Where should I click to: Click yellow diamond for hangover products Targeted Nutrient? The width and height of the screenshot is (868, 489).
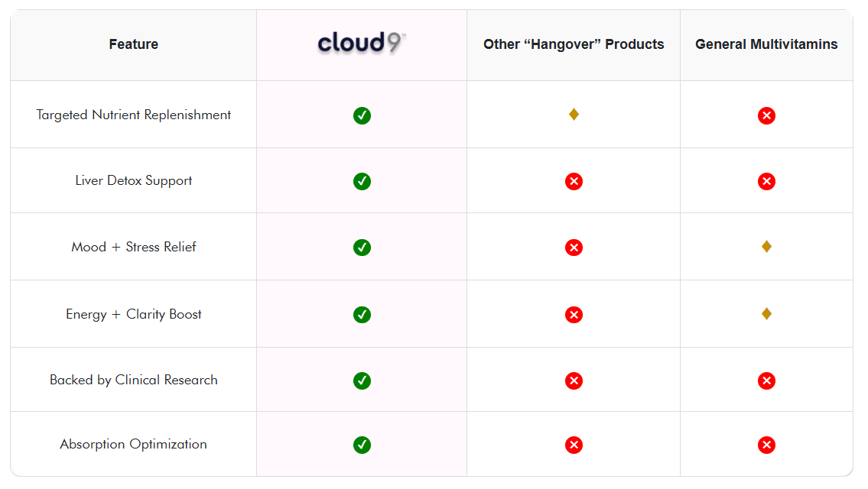tap(574, 115)
